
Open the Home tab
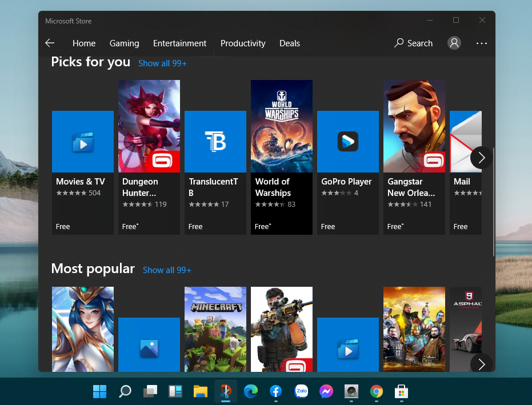[x=84, y=43]
